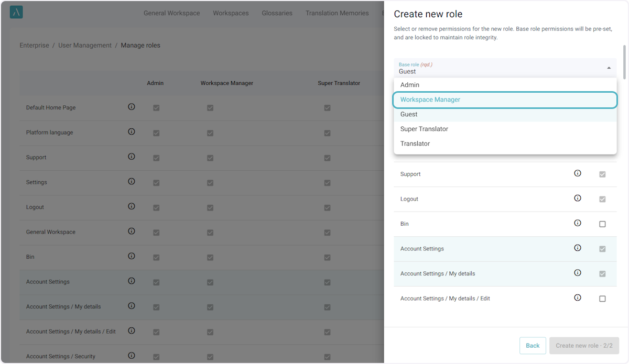The height and width of the screenshot is (364, 629).
Task: Click info icon beside Logout in role panel
Action: point(578,198)
